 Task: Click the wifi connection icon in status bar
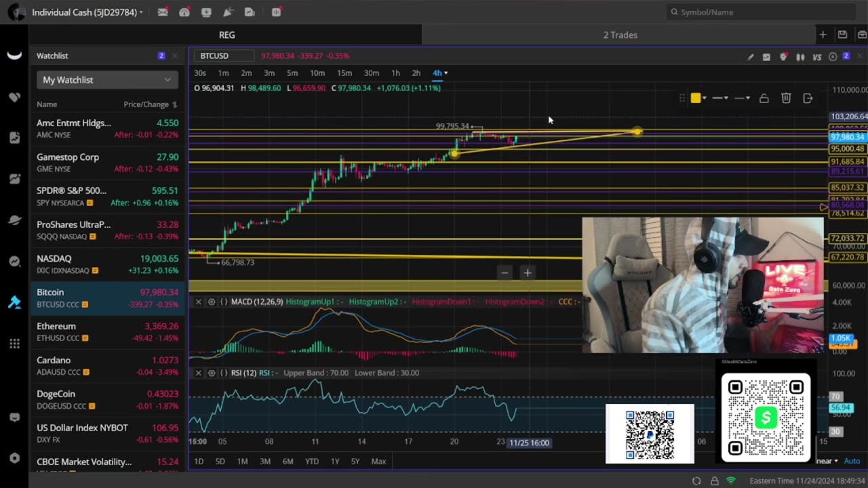731,481
